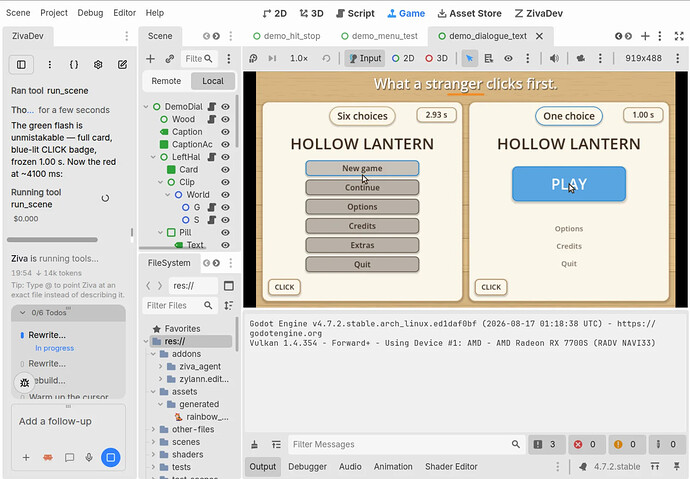Click the bug icon over the todo list
This screenshot has height=479, width=690.
[25, 383]
